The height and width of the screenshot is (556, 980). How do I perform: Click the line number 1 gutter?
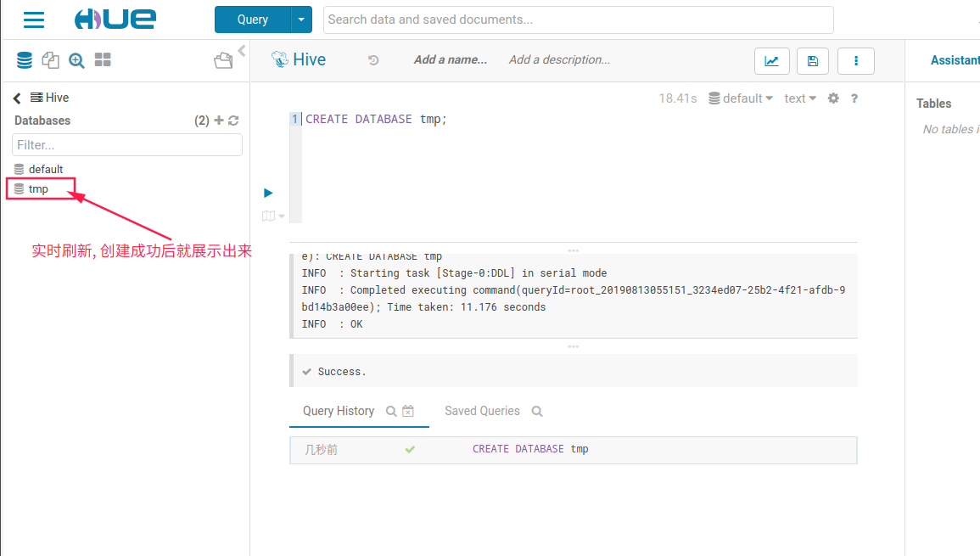(295, 119)
